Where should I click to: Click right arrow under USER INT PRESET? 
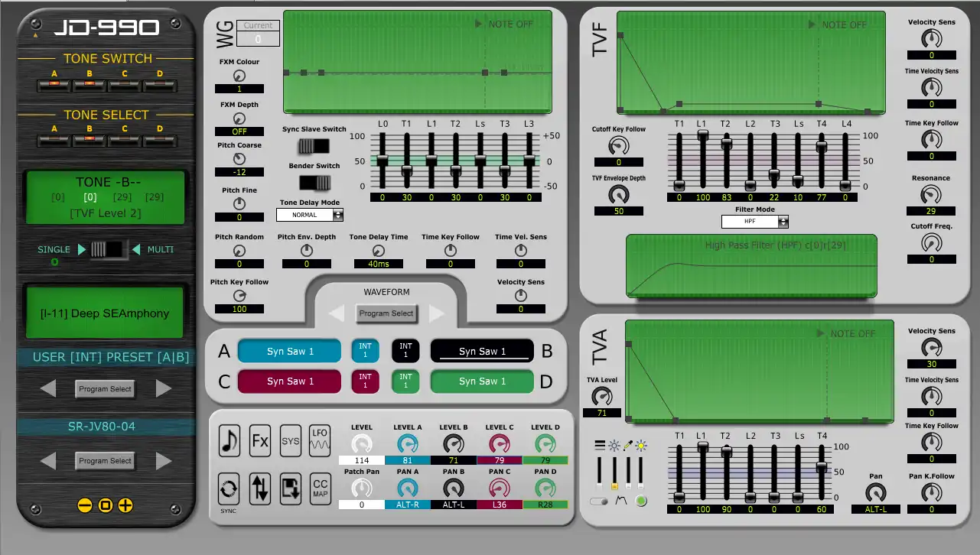(x=164, y=388)
